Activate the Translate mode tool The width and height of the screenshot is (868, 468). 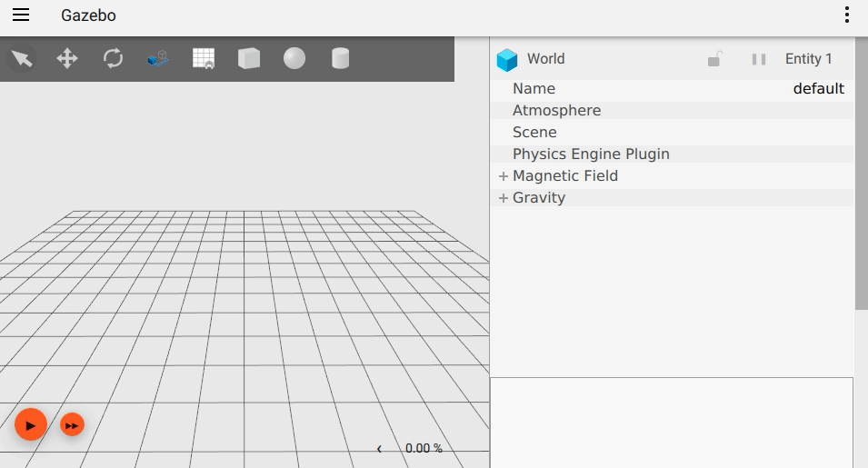click(x=67, y=58)
